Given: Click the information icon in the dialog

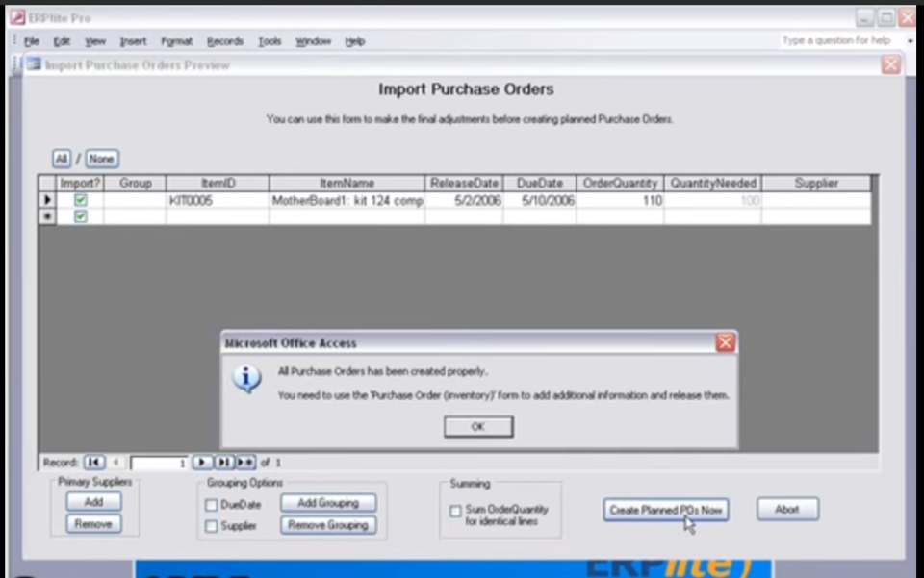Looking at the screenshot, I should pos(247,379).
